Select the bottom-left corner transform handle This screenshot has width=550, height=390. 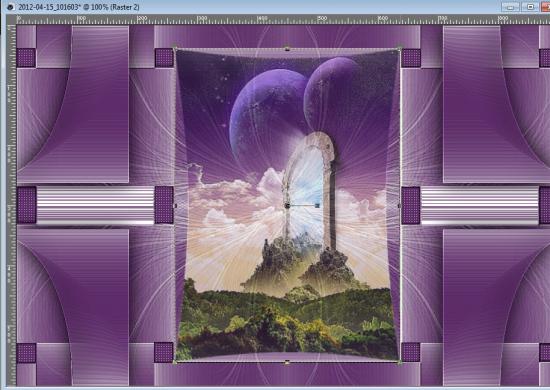point(175,362)
